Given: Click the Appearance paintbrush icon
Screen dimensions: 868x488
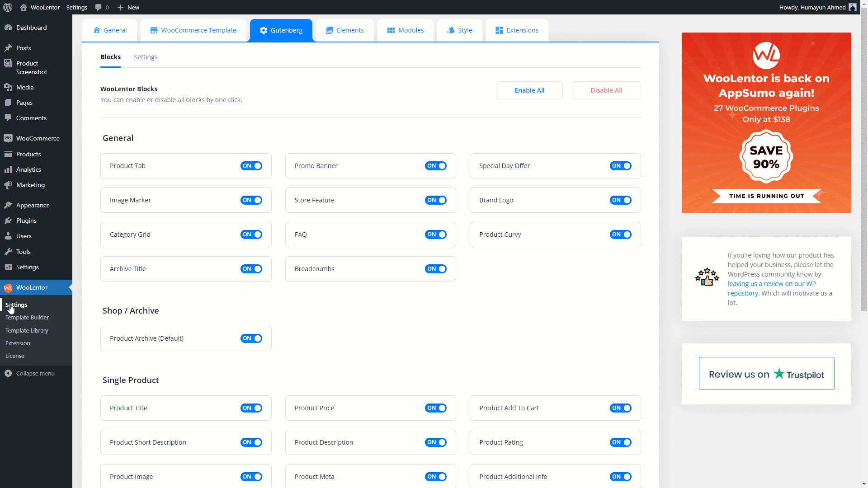Looking at the screenshot, I should click(8, 205).
